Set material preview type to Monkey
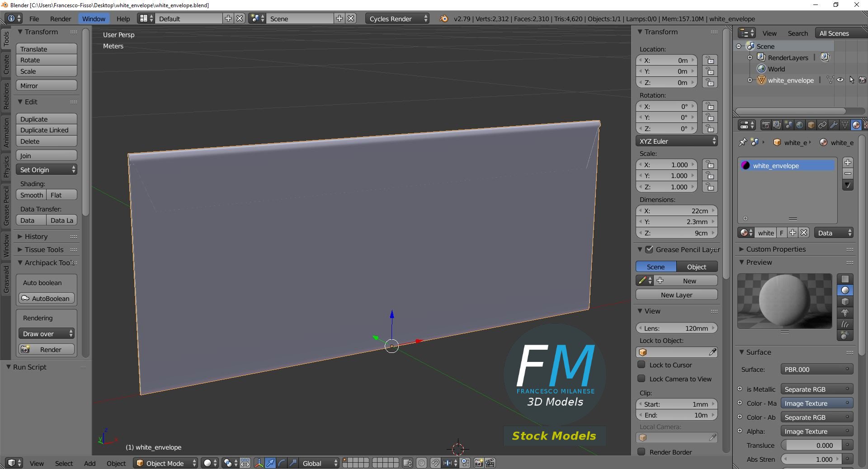 click(845, 313)
